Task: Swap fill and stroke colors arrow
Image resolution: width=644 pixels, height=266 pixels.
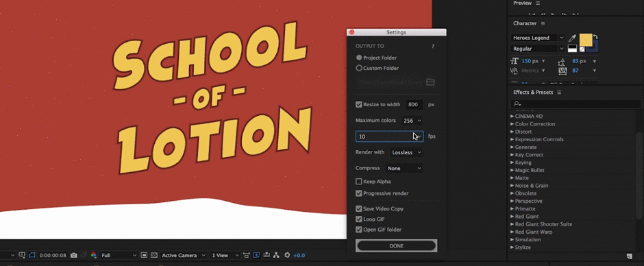Action: 595,37
